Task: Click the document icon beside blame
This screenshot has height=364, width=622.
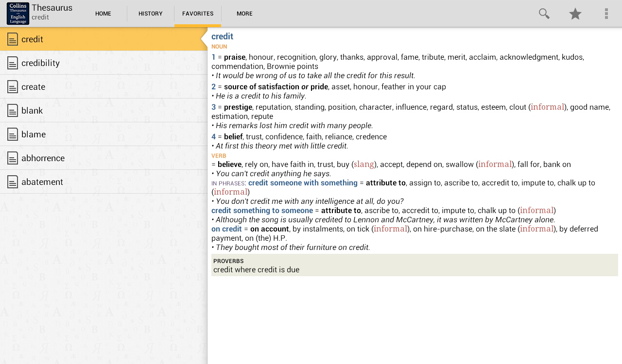Action: pos(13,134)
